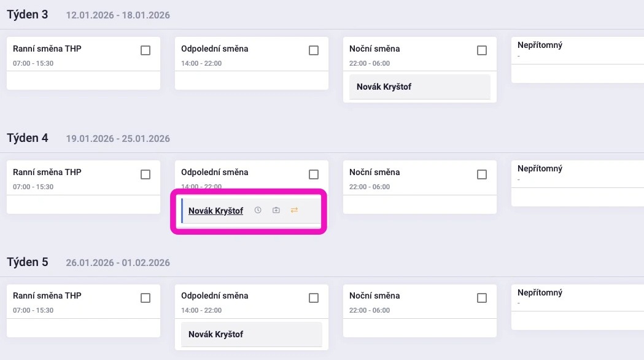Click the Týden 3 week heading
The width and height of the screenshot is (644, 360).
[x=28, y=15]
